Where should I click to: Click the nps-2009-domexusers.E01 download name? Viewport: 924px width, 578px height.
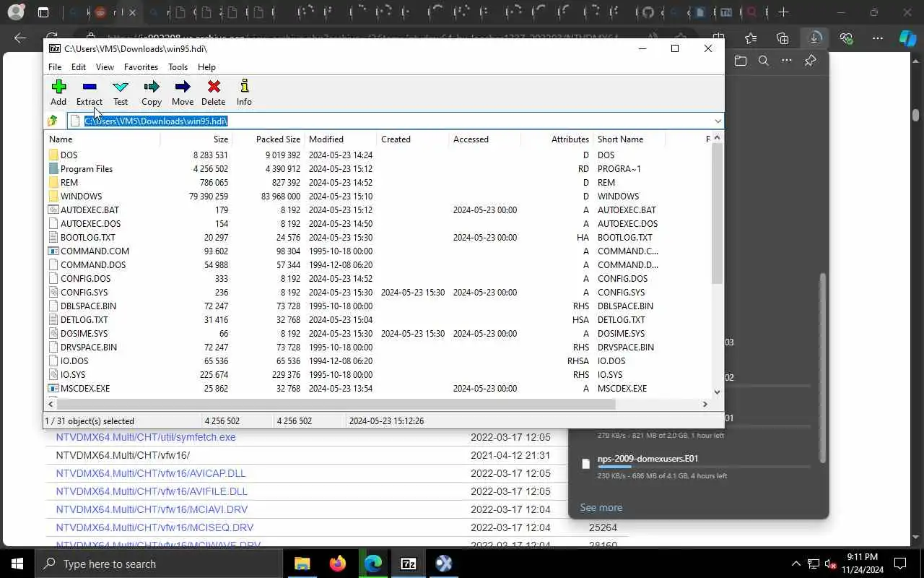coord(648,458)
